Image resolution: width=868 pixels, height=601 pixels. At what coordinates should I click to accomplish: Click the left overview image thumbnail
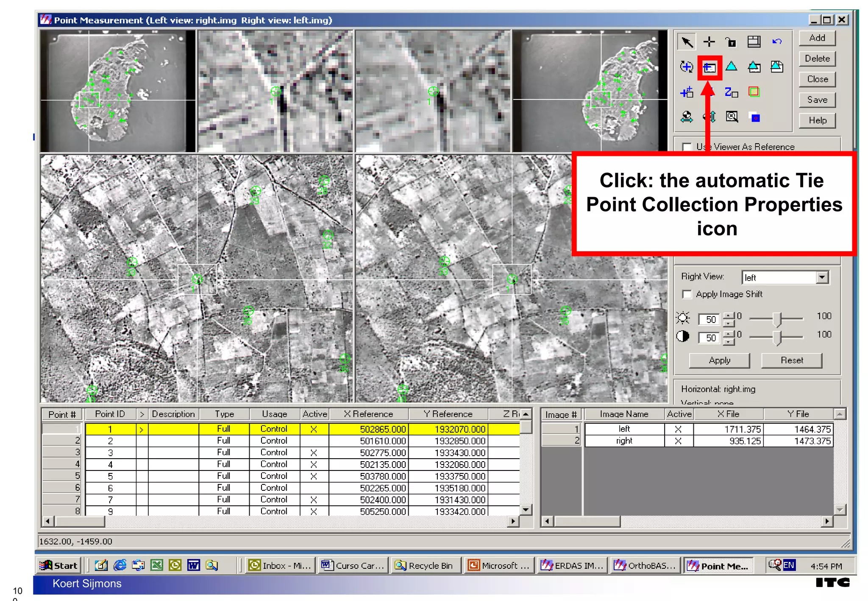click(x=118, y=91)
